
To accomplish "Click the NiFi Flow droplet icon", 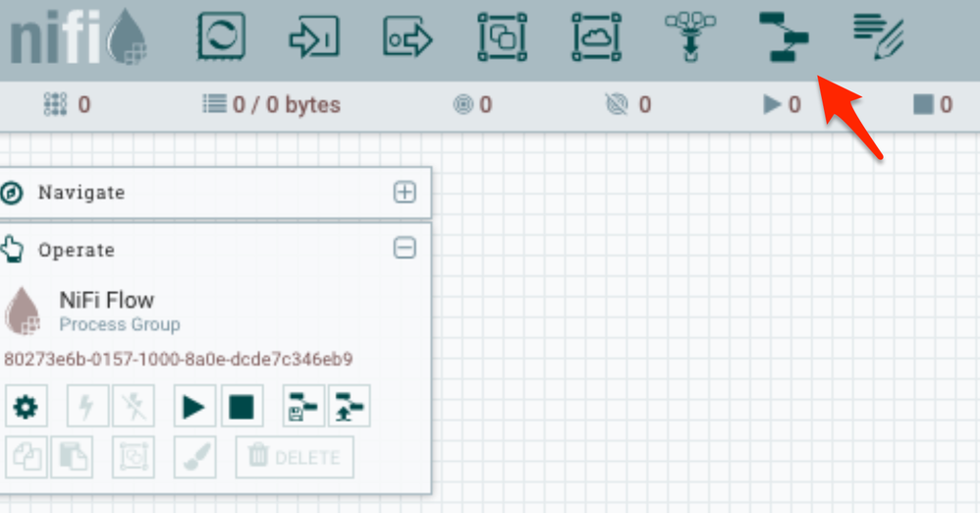I will [23, 311].
